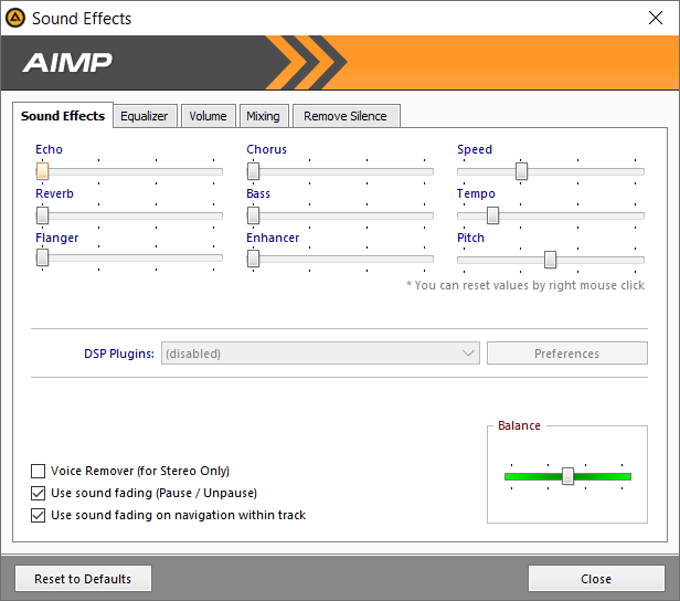Screen dimensions: 680x601
Task: Click the Tempo slider handle
Action: (493, 215)
